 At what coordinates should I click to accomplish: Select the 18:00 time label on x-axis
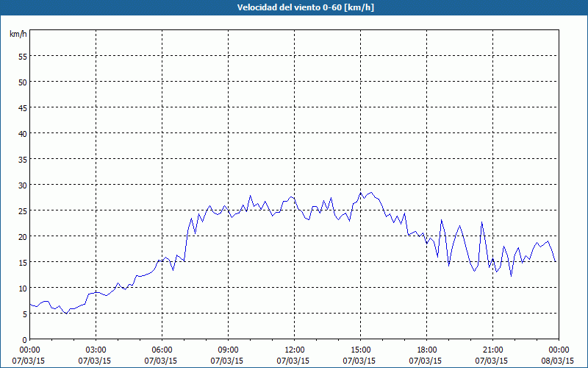(427, 350)
